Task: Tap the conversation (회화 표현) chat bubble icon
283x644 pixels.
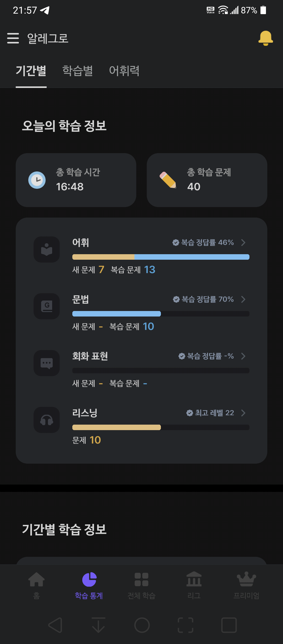Action: pos(47,363)
